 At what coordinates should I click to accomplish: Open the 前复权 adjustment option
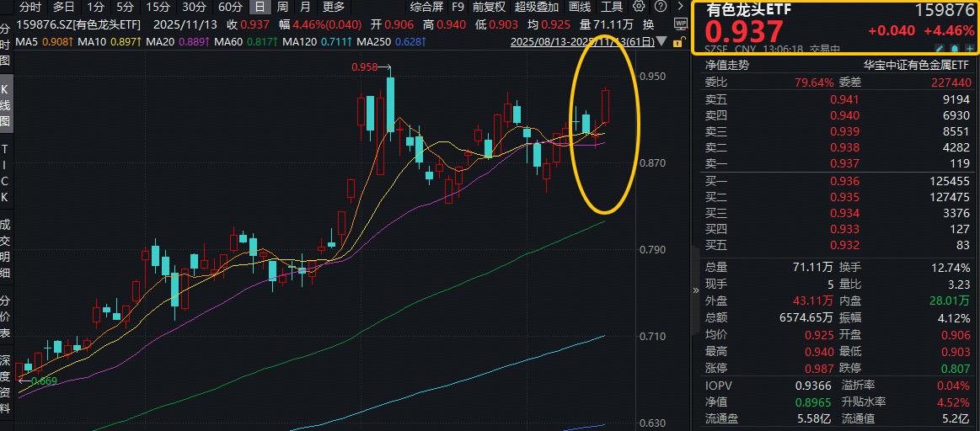(x=489, y=7)
